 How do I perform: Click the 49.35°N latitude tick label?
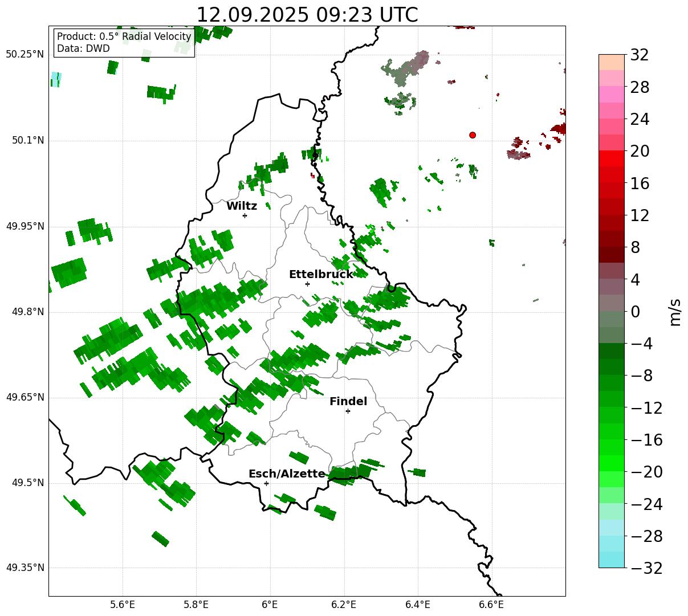pos(25,568)
